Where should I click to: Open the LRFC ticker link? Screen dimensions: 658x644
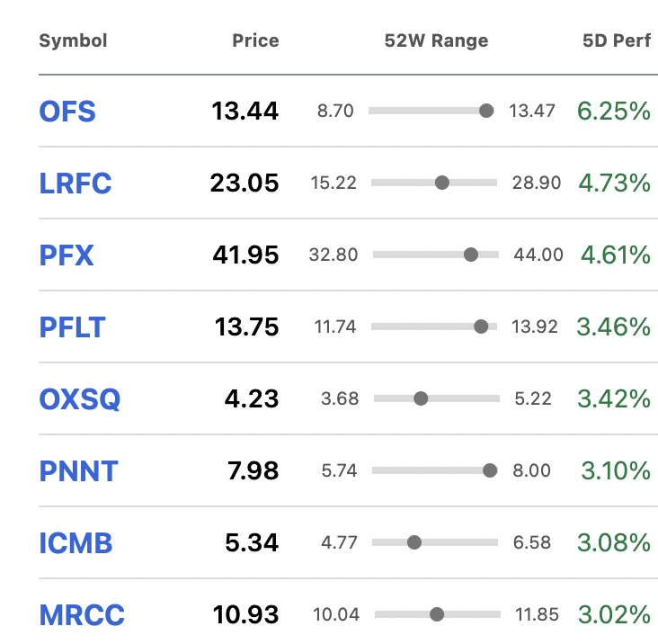tap(76, 183)
